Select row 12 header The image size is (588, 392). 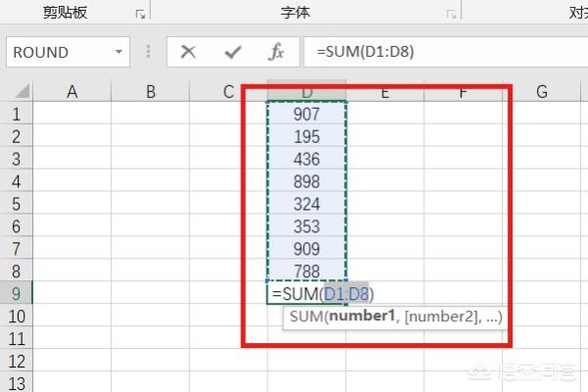[x=16, y=361]
